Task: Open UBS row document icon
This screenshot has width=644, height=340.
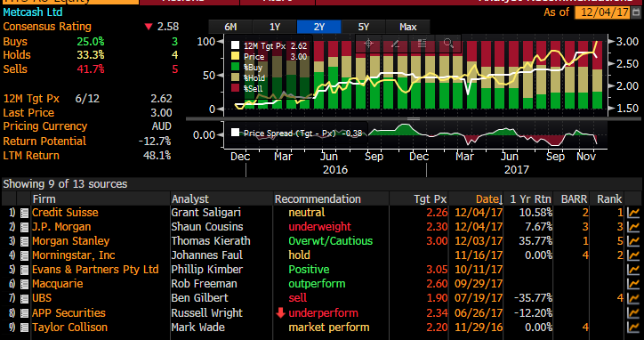Action: [x=24, y=298]
